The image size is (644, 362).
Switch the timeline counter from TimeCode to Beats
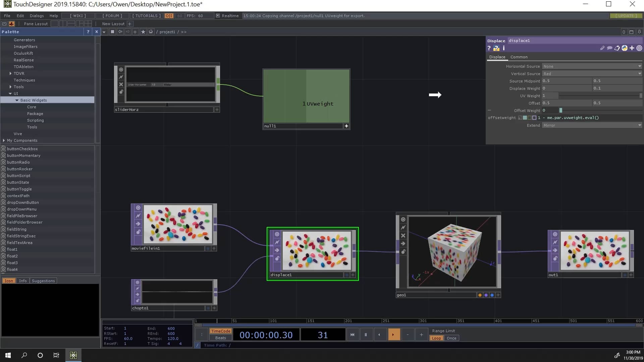pyautogui.click(x=220, y=338)
